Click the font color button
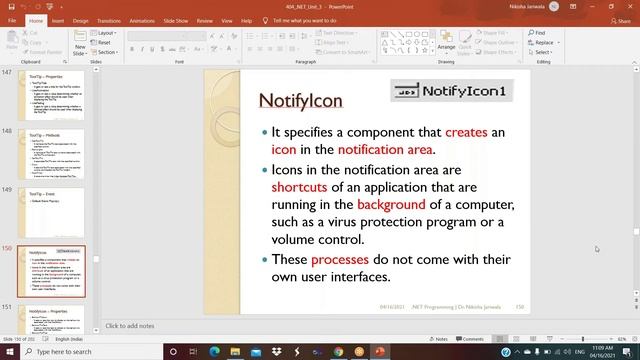Screen dimensions: 640x360 (229, 49)
